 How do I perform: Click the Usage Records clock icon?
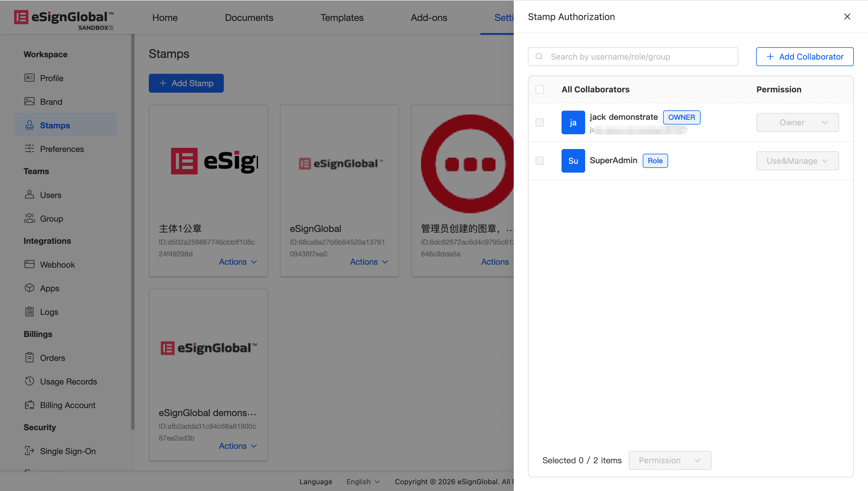click(x=29, y=381)
